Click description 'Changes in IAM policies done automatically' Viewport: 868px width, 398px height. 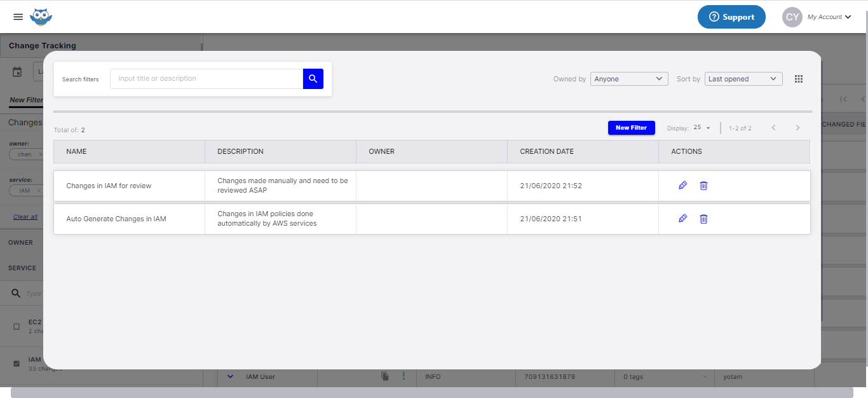click(267, 219)
